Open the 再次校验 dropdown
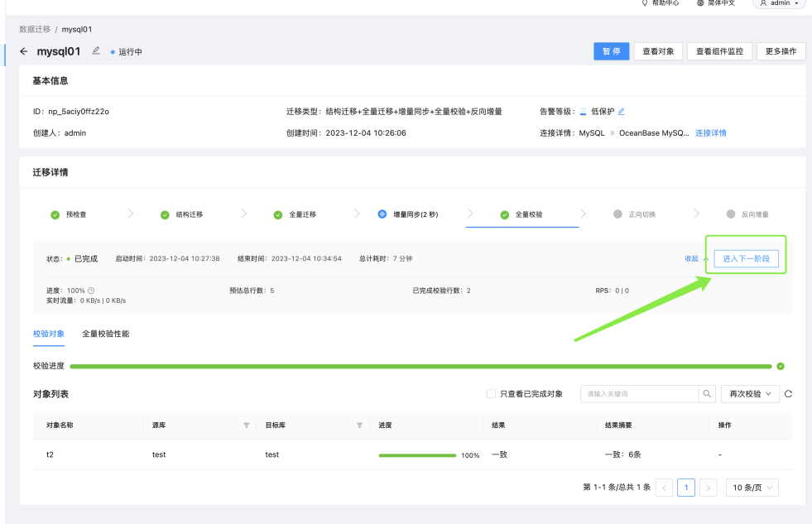 coord(751,394)
